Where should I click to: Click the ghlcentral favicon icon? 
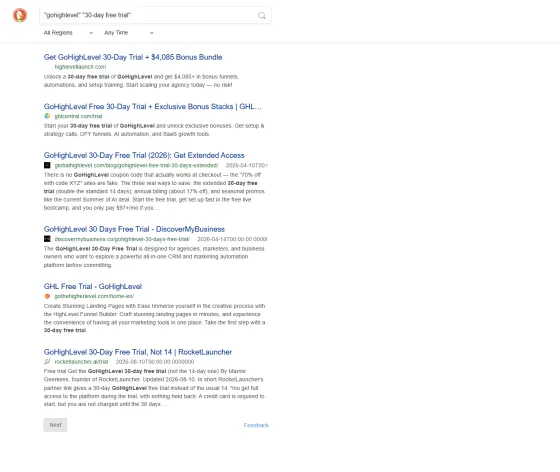click(x=47, y=116)
